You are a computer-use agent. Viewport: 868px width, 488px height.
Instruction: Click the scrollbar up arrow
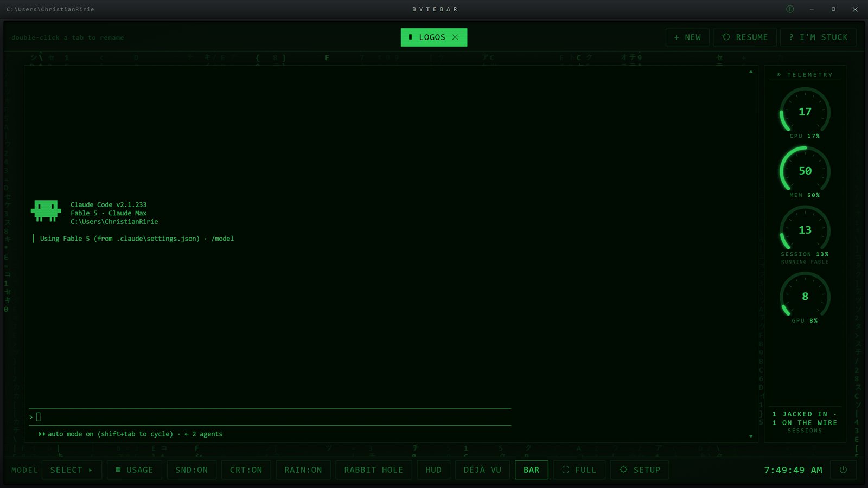pyautogui.click(x=751, y=72)
